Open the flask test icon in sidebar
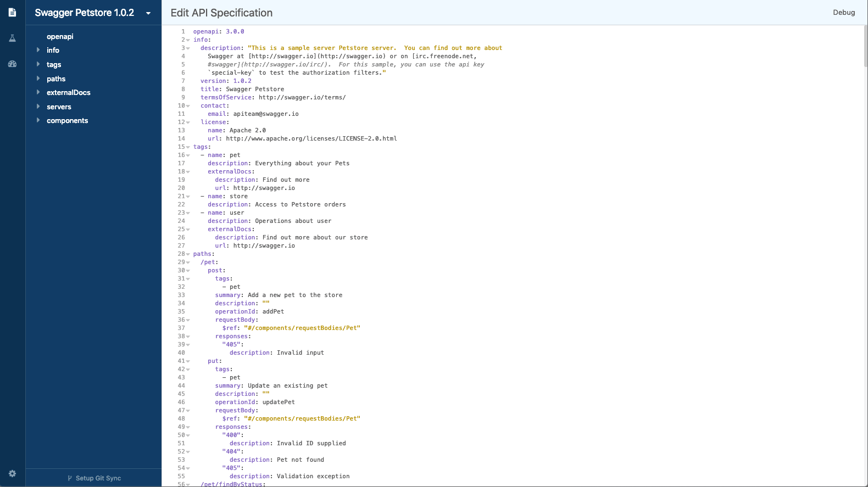The width and height of the screenshot is (868, 487). click(x=12, y=38)
